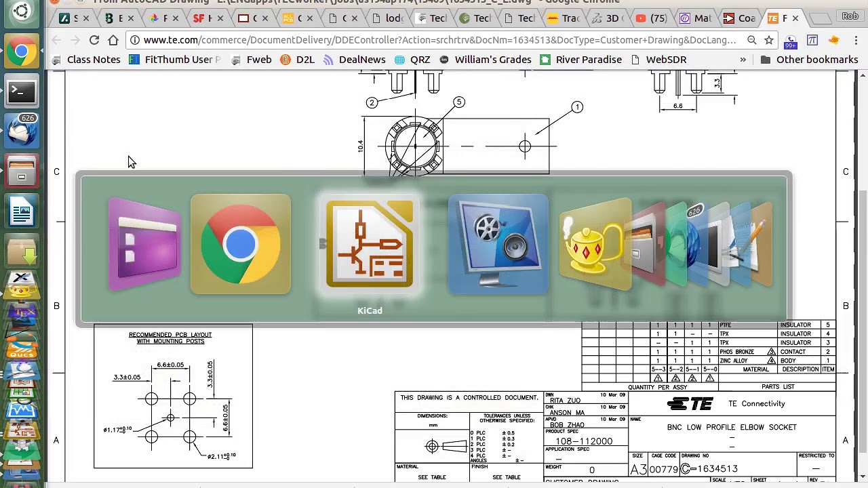Open the Class Notes bookmark

click(86, 60)
